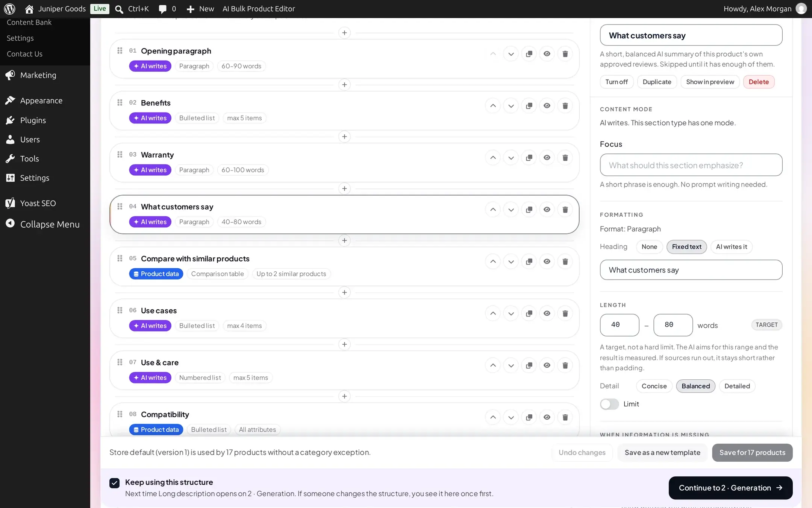812x508 pixels.
Task: Open the search Ctrl+K icon
Action: point(119,9)
